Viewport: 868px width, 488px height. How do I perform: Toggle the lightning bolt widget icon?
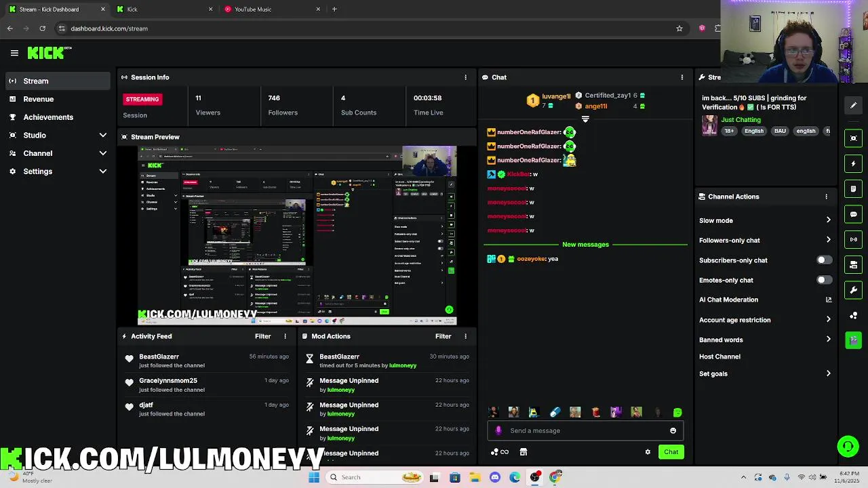pyautogui.click(x=853, y=163)
